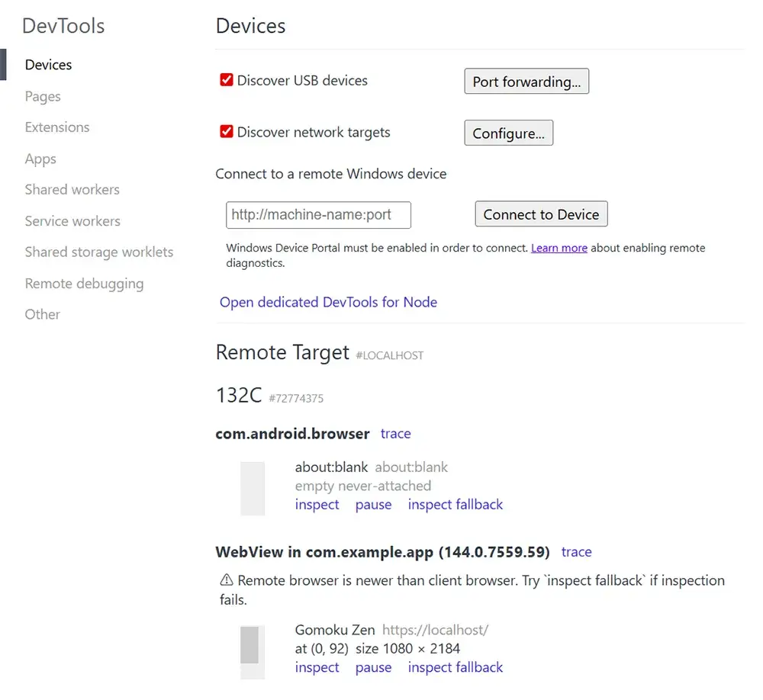The height and width of the screenshot is (700, 763).
Task: Toggle the Discover USB devices checkbox
Action: (227, 80)
